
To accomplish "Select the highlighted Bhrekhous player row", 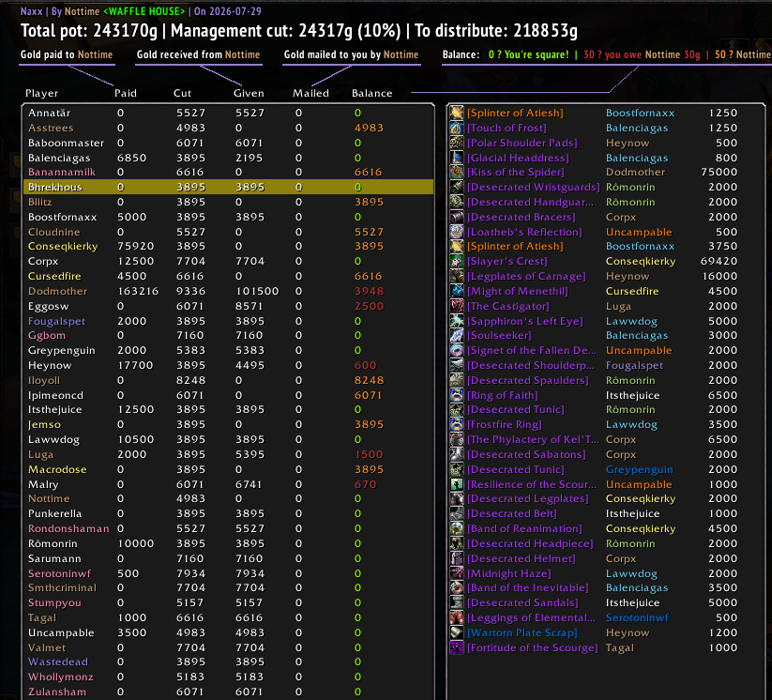I will pyautogui.click(x=229, y=187).
